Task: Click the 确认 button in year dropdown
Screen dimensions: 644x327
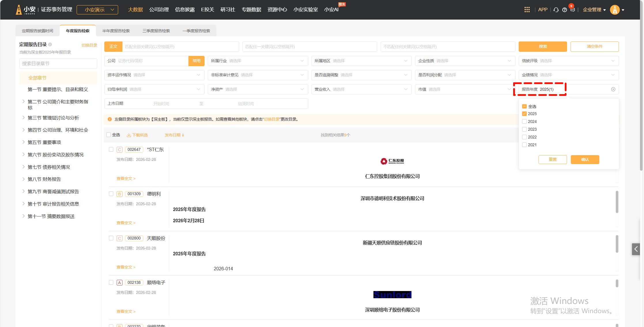Action: point(585,159)
